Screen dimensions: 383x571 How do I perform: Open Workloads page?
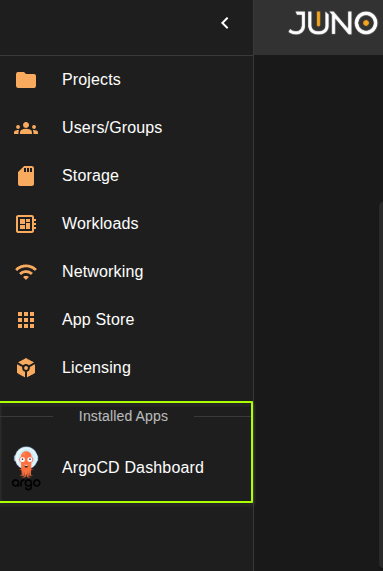pyautogui.click(x=100, y=223)
